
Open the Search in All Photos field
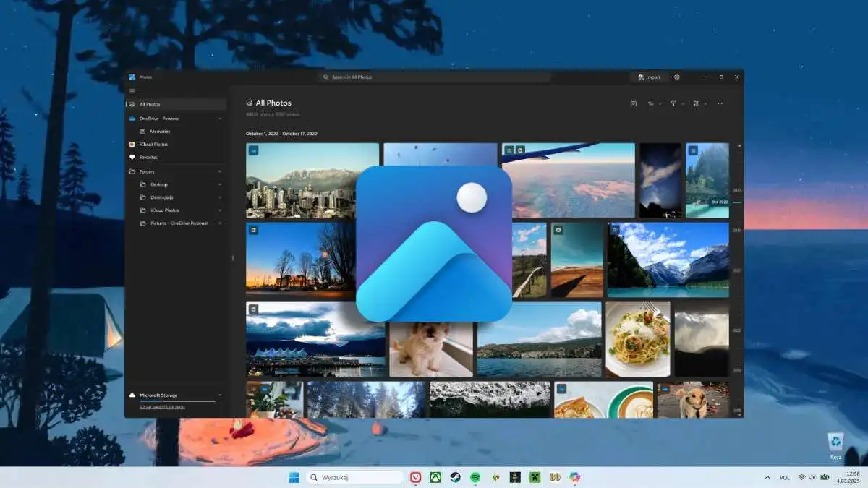click(434, 77)
